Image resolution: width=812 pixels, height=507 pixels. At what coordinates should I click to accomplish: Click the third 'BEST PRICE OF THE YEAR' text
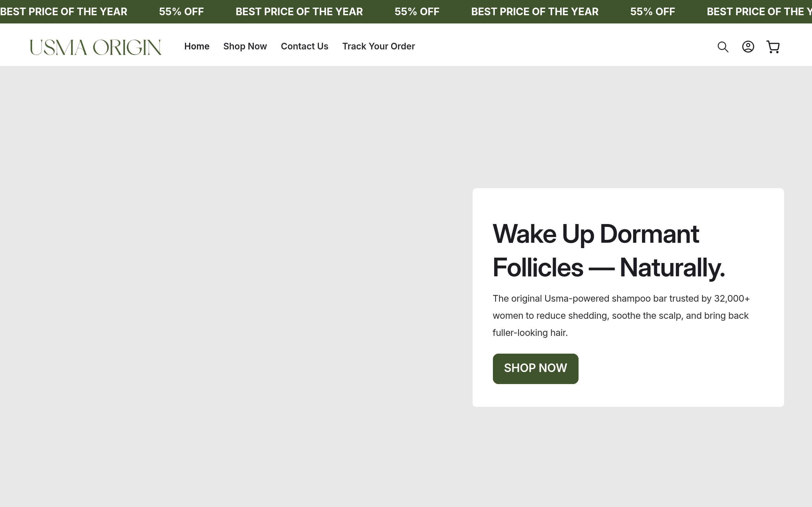(x=534, y=12)
